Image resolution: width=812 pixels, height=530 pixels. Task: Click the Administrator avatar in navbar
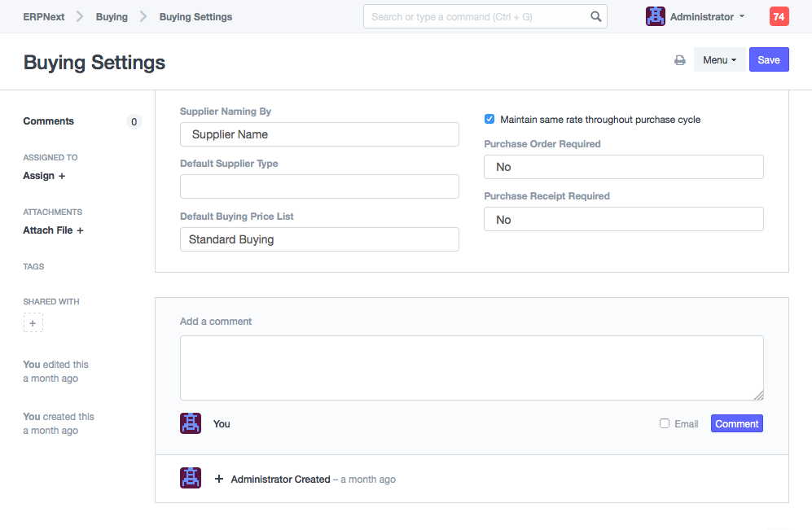(x=655, y=16)
